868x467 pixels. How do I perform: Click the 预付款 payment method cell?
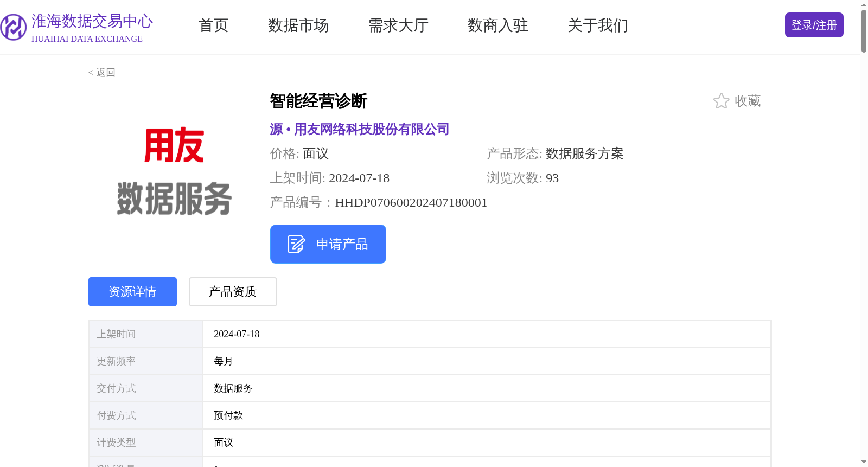tap(487, 415)
